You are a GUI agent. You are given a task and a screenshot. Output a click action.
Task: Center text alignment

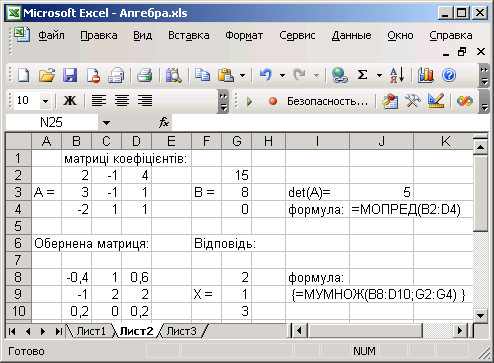[122, 100]
